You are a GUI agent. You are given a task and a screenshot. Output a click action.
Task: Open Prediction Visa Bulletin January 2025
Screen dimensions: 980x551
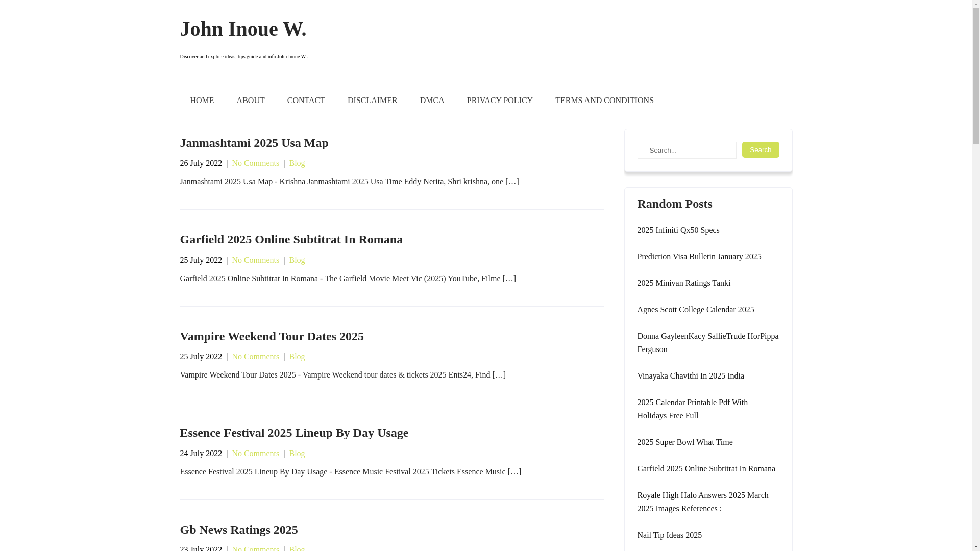pos(699,257)
